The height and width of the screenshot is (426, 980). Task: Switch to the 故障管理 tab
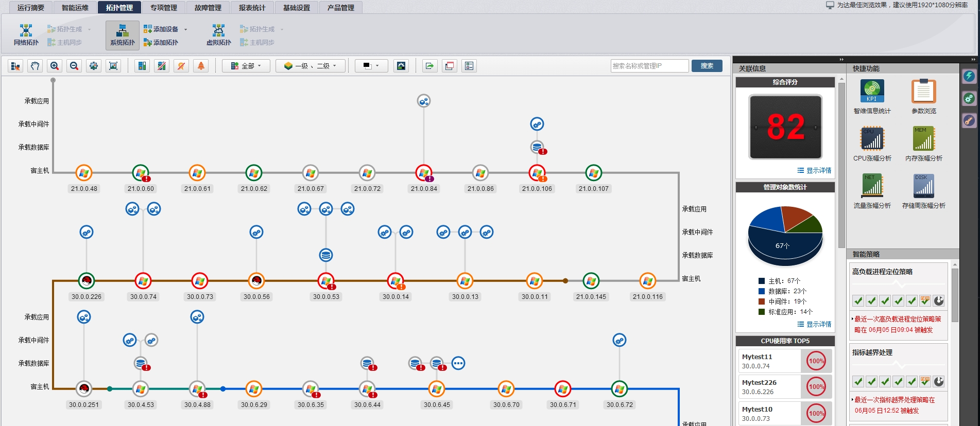[208, 8]
